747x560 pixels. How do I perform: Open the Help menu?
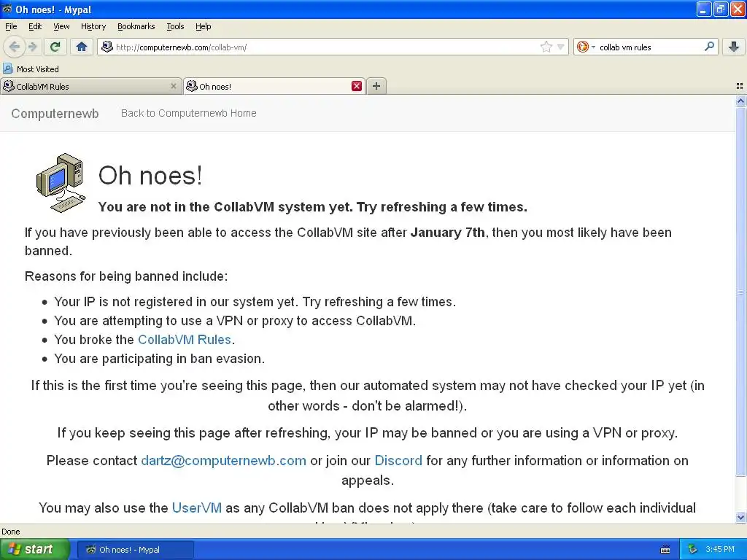click(203, 26)
